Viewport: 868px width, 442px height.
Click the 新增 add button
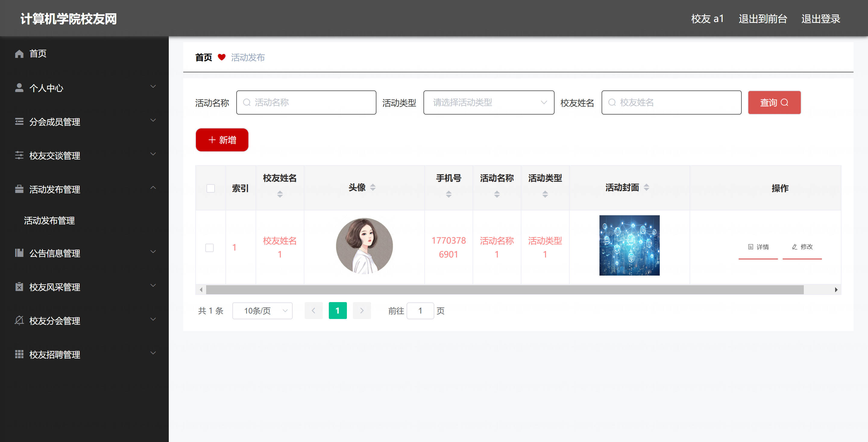pos(222,140)
